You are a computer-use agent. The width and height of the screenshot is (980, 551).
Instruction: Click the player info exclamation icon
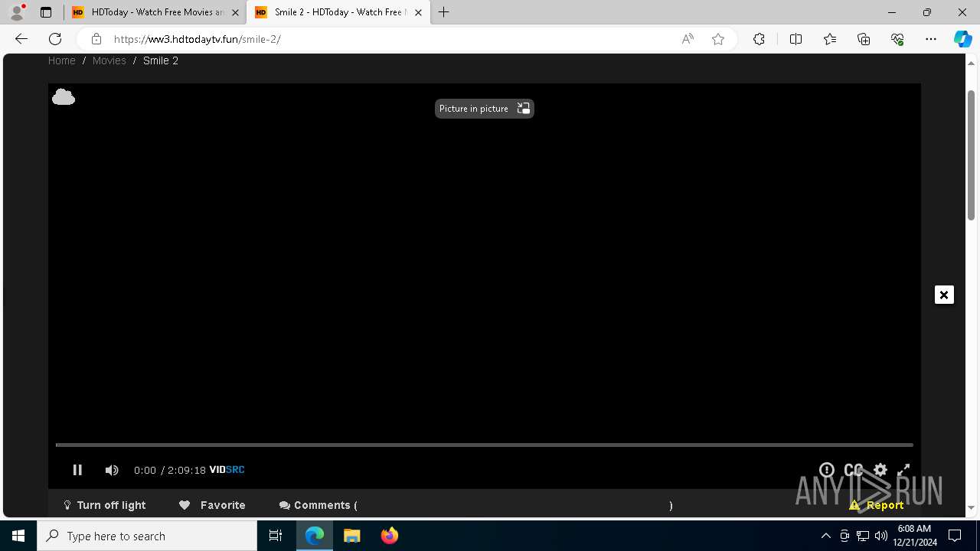click(827, 470)
